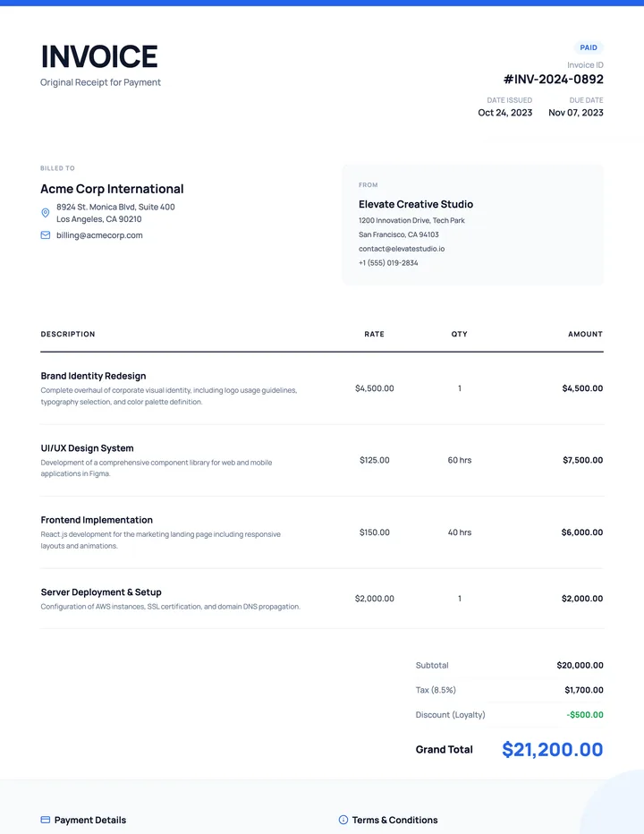Click the due date Nov 07, 2023
The width and height of the screenshot is (644, 834).
(x=576, y=113)
